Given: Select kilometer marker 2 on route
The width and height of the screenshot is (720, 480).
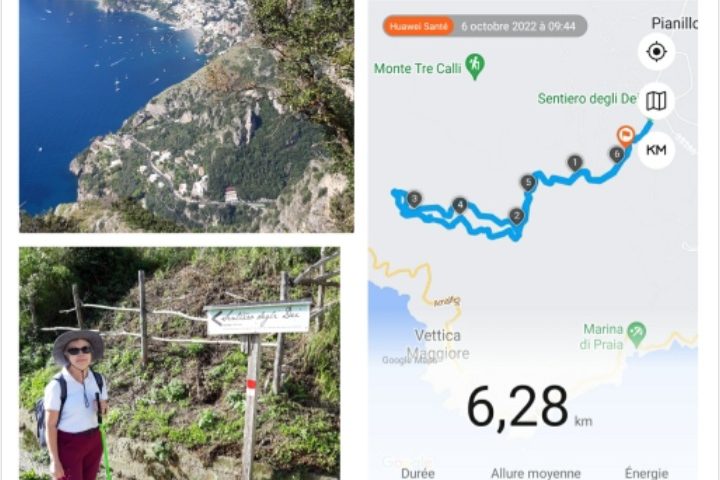Looking at the screenshot, I should tap(517, 216).
